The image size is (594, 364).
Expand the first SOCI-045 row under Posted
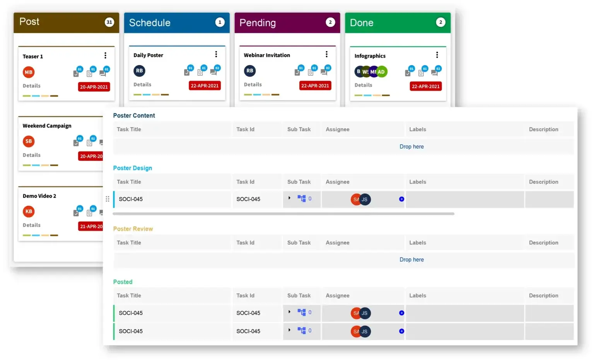click(x=289, y=312)
